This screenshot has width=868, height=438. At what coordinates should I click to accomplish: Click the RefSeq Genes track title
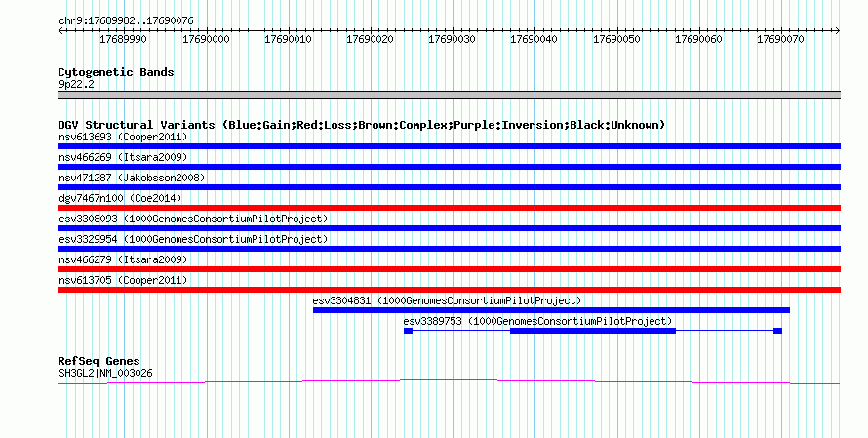[x=99, y=361]
